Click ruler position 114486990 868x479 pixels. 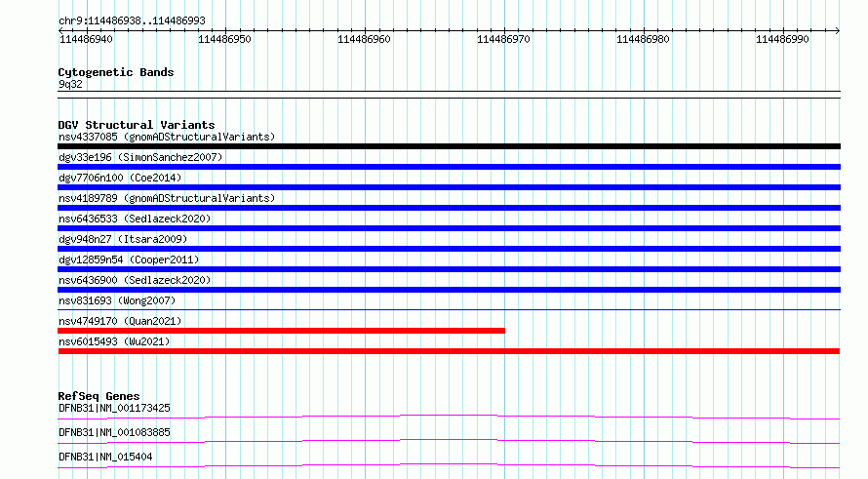783,39
